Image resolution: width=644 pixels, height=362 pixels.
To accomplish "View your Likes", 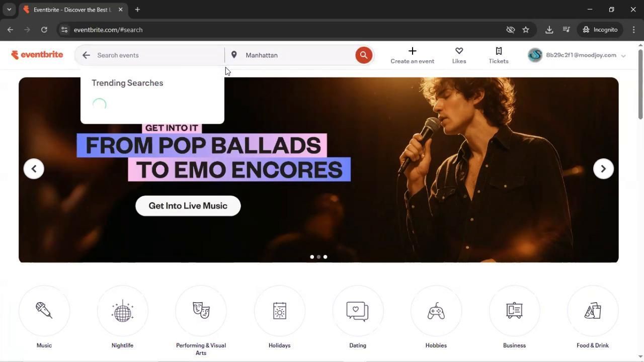I will (459, 55).
